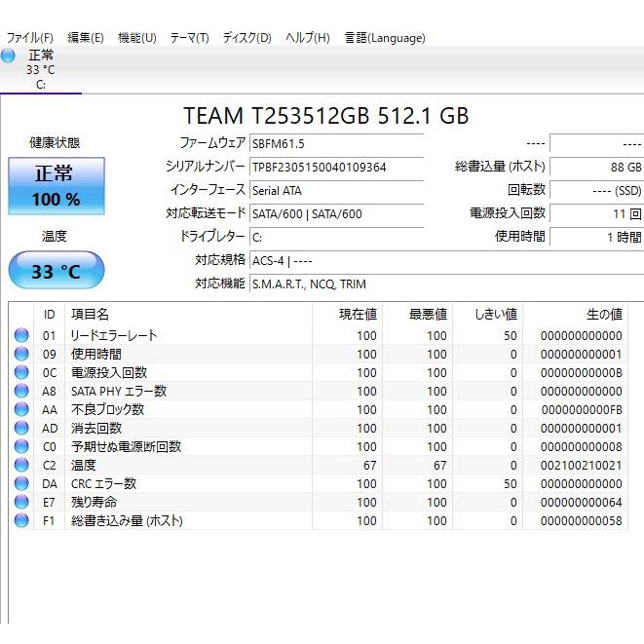This screenshot has width=644, height=644.
Task: Select the 使用時間 attribute name in table
Action: tap(96, 354)
